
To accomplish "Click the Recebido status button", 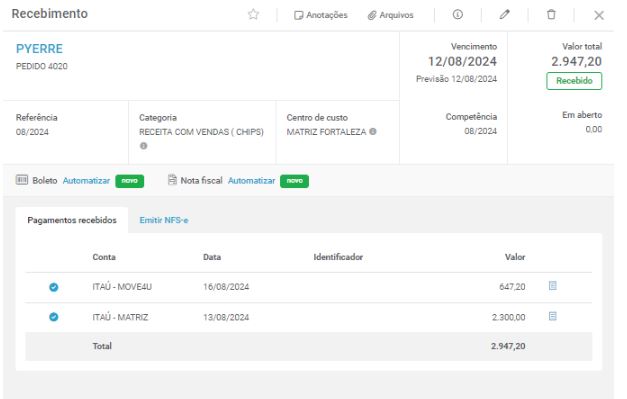I will [x=574, y=81].
